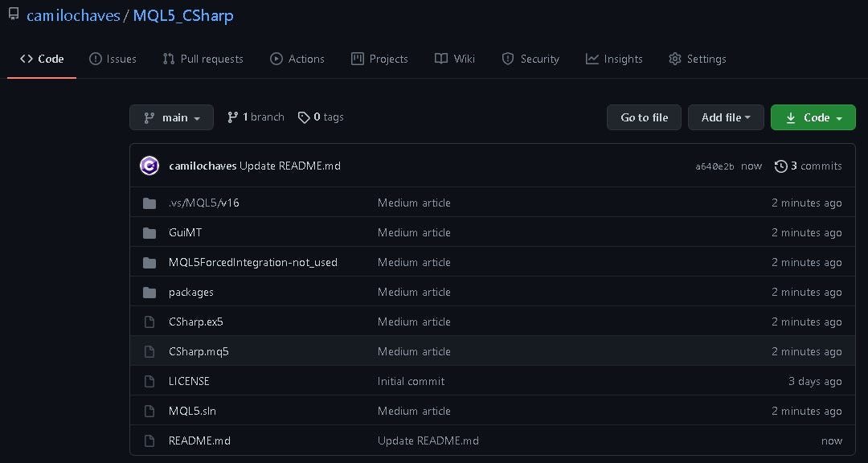
Task: Open the CSharp.mq5 file
Action: point(199,352)
